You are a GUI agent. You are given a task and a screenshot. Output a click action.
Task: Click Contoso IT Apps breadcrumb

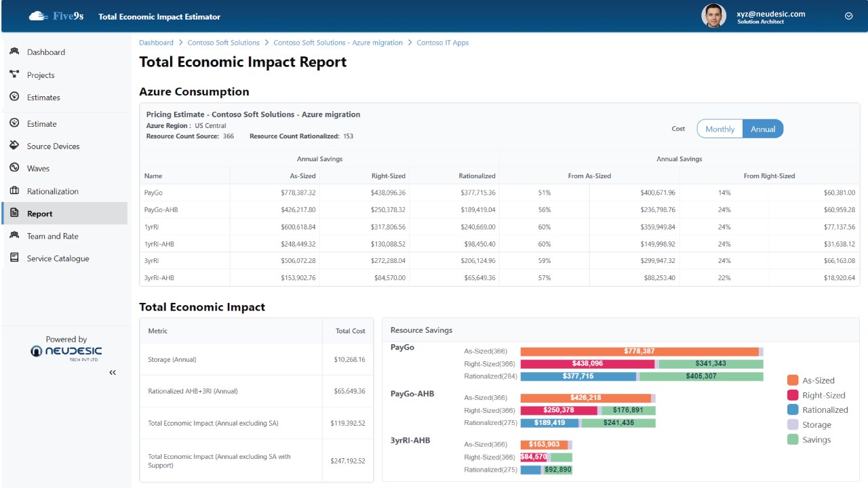coord(443,43)
